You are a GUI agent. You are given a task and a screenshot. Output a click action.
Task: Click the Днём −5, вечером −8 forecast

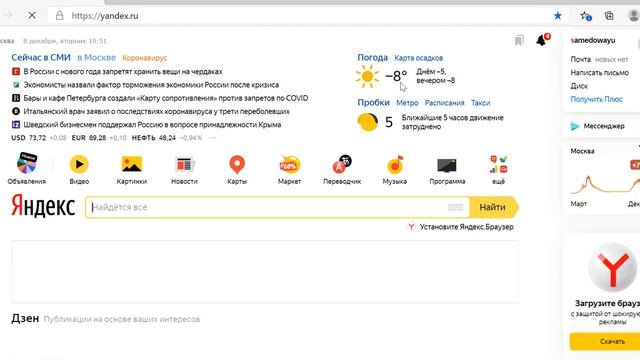pos(436,76)
